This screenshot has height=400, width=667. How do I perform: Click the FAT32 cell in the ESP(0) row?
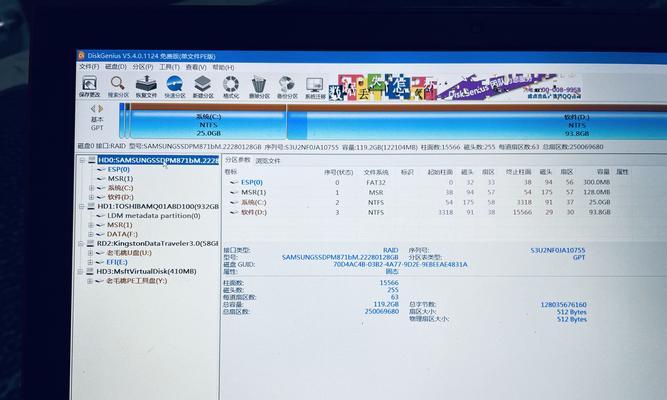376,182
